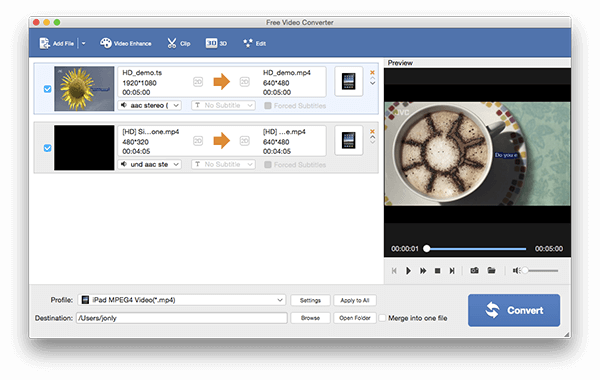
Task: Click the [HD] ...e.mp4 output file name
Action: pyautogui.click(x=284, y=132)
